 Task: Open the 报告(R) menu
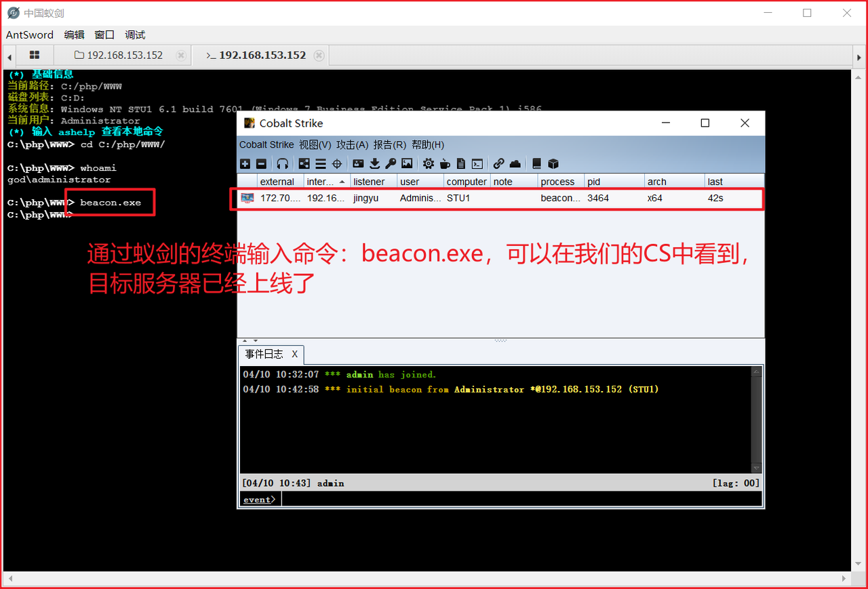pos(390,144)
